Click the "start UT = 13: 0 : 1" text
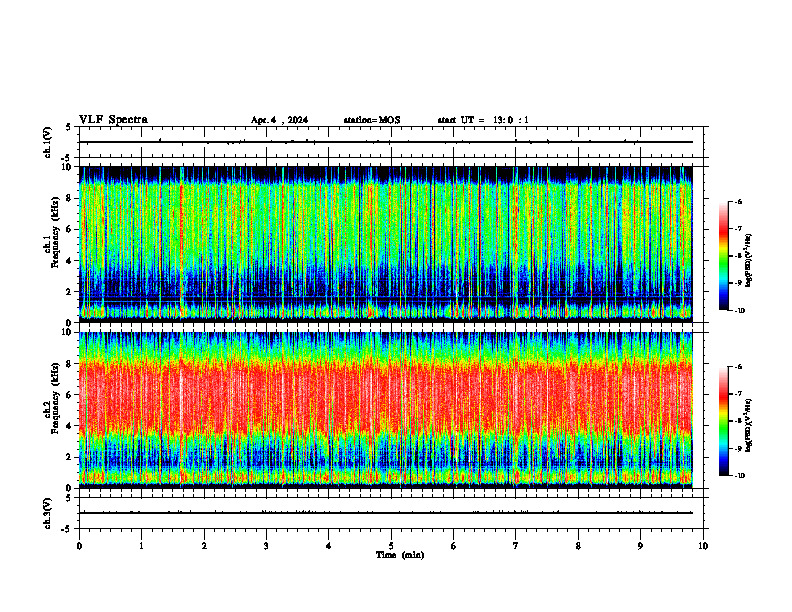 click(x=483, y=120)
